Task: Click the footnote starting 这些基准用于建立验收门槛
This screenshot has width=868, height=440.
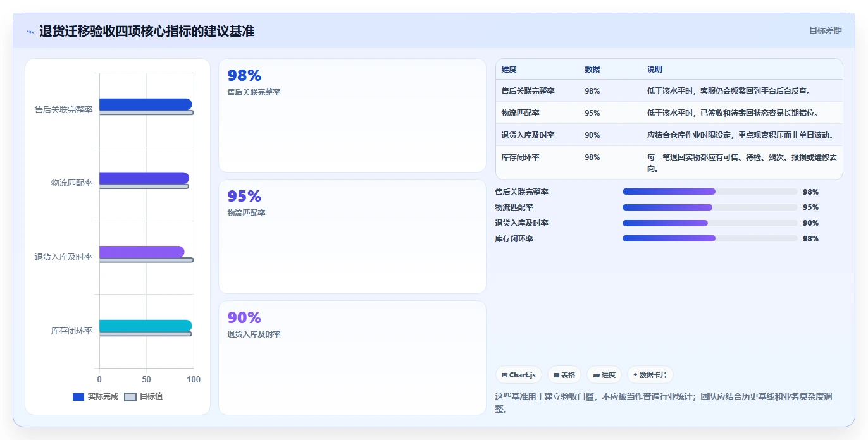Action: click(x=664, y=403)
